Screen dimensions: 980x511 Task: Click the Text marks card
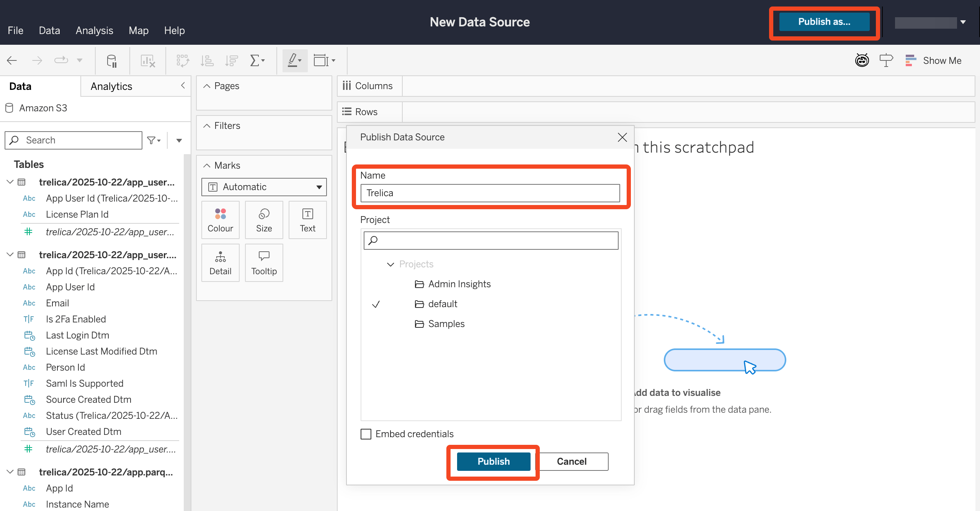click(308, 220)
